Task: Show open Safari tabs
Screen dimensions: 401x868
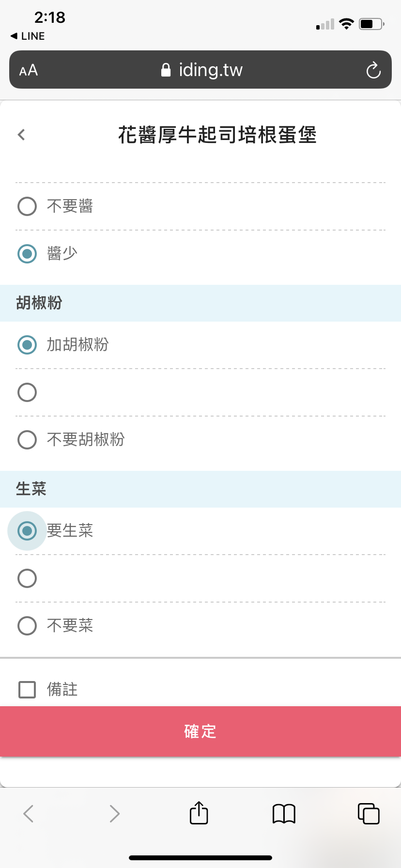Action: [369, 813]
